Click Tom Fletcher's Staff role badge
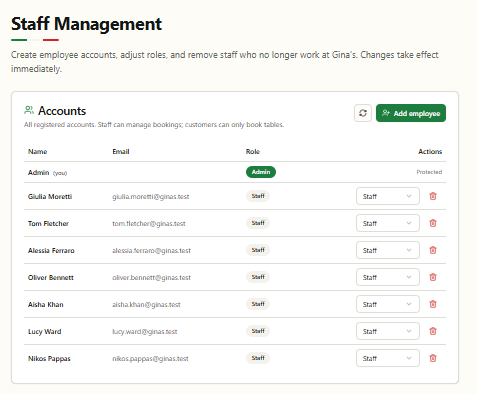The height and width of the screenshot is (394, 477). pos(258,223)
